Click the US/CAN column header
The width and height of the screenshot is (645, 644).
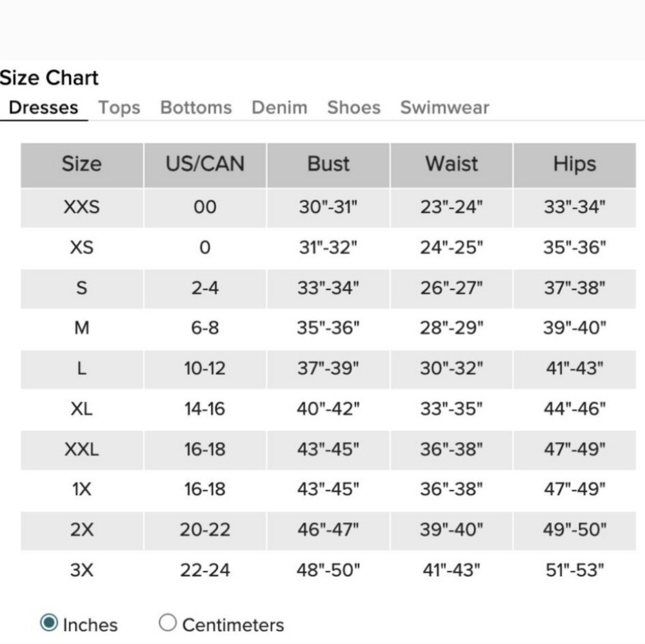pyautogui.click(x=205, y=165)
